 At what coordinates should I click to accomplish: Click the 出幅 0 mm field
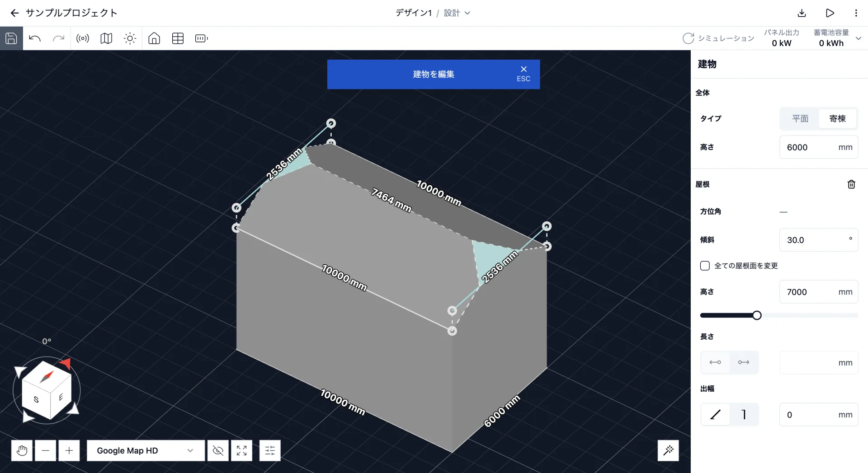819,415
